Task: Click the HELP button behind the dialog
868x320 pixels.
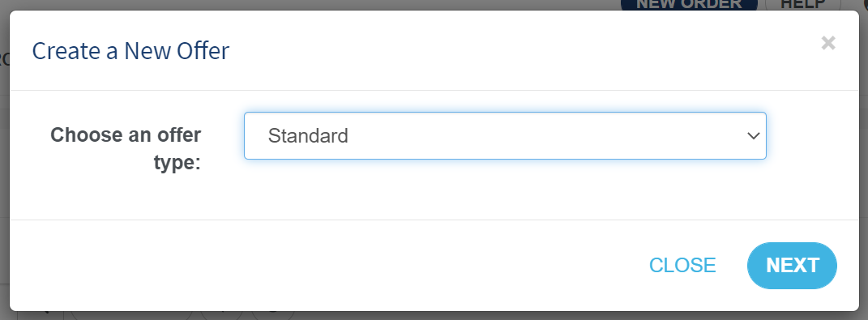Action: point(802,4)
